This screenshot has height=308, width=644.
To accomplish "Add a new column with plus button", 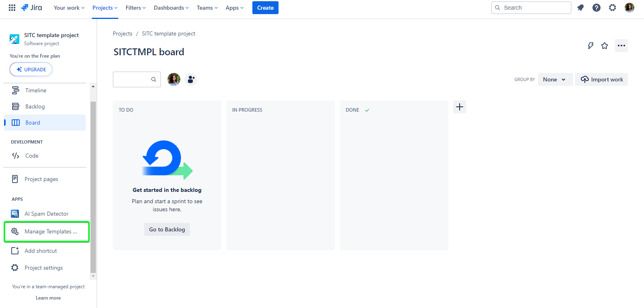I will click(460, 107).
